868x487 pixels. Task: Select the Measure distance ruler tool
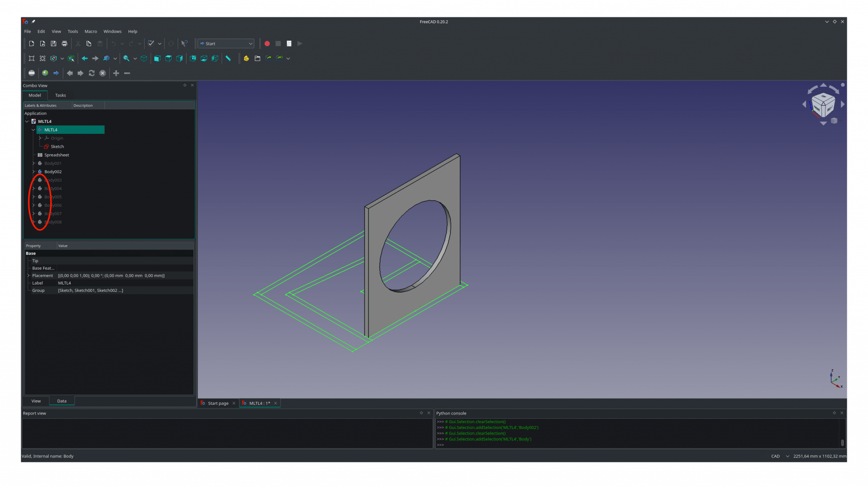click(228, 58)
